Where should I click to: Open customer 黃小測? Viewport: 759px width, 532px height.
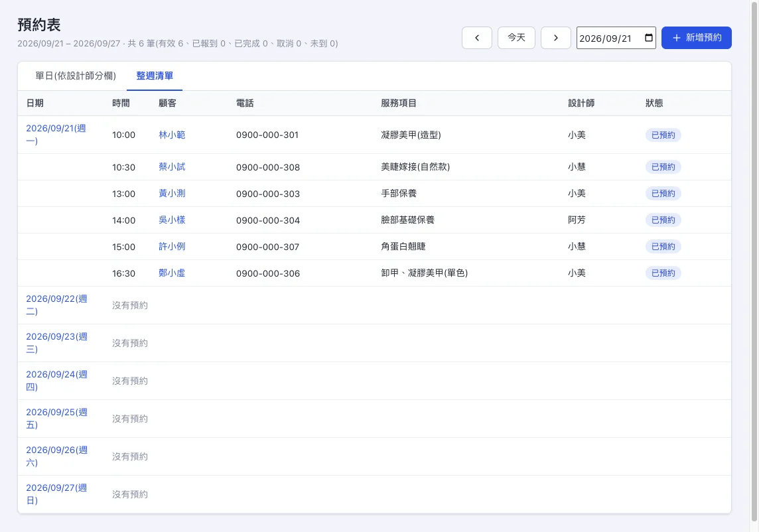tap(172, 193)
